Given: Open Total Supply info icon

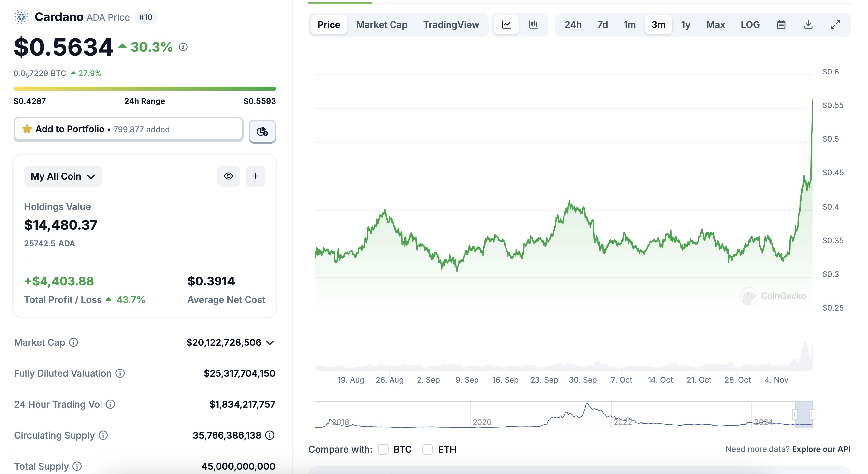Looking at the screenshot, I should click(x=77, y=466).
